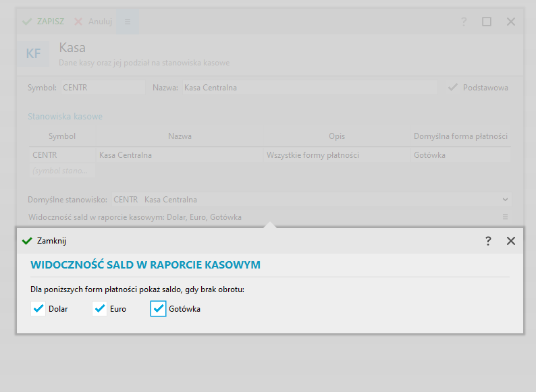536x392 pixels.
Task: Click Domyślna forma płatności column header
Action: pos(460,136)
